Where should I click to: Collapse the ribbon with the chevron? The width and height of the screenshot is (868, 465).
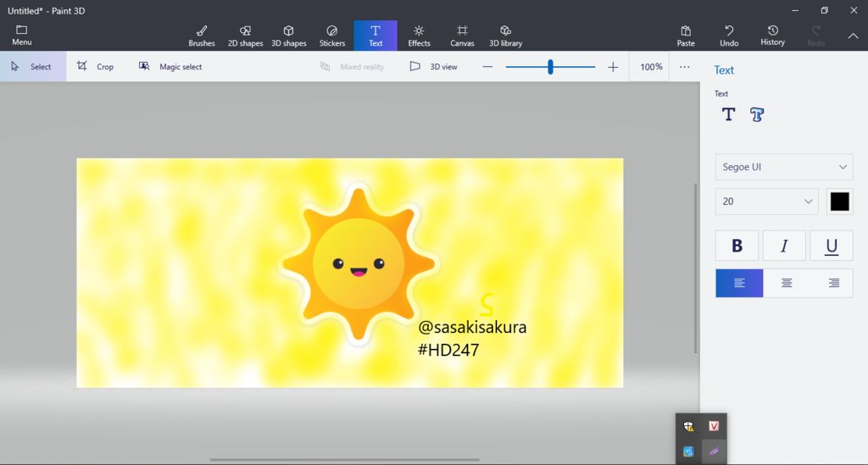853,36
